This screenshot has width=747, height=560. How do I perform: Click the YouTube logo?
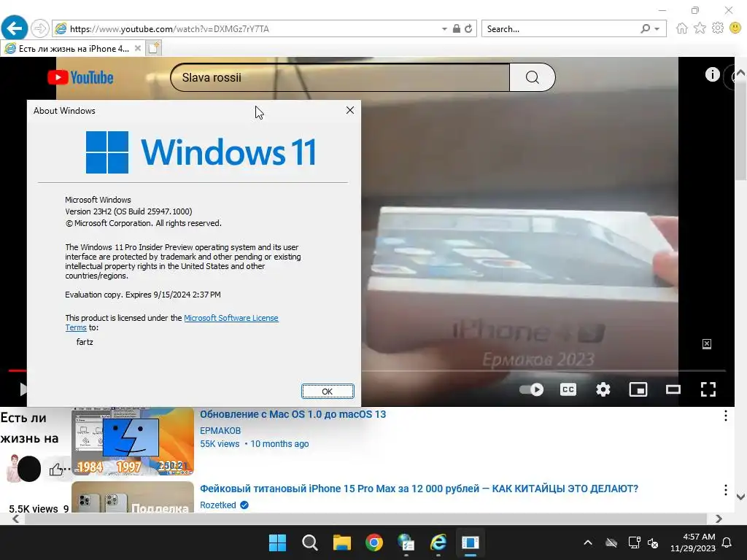80,77
